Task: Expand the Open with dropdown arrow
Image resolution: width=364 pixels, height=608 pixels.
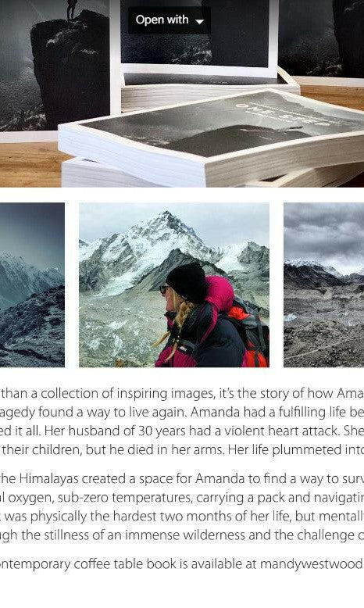Action: (x=200, y=21)
